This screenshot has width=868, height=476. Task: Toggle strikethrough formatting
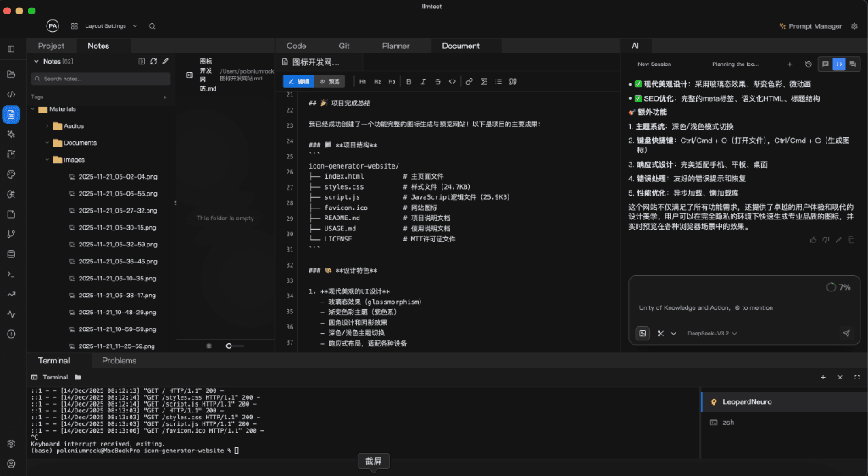(437, 81)
